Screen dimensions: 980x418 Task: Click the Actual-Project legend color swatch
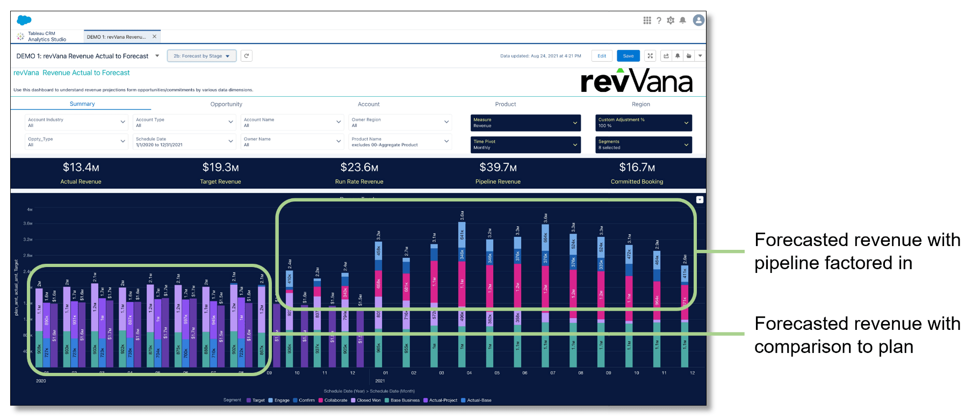point(426,400)
